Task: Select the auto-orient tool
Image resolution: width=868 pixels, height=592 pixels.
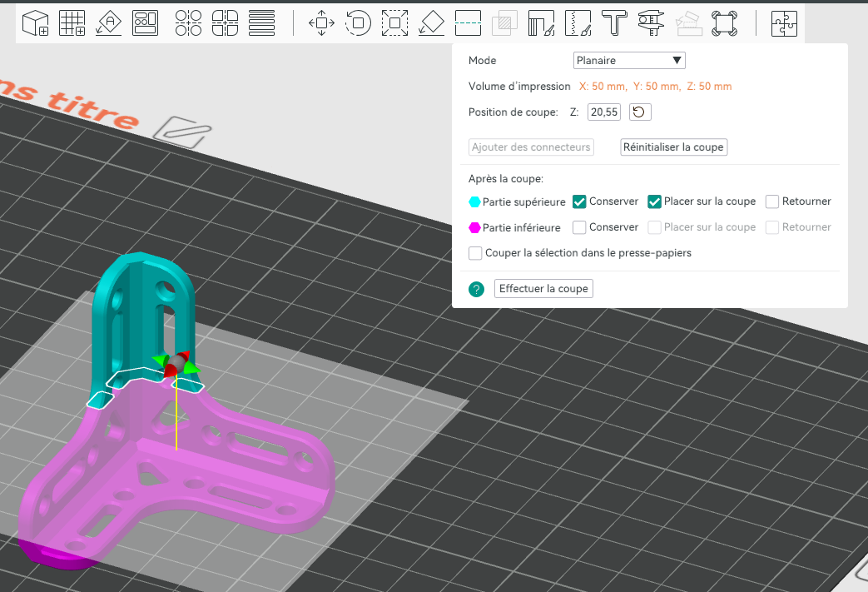Action: 108,23
